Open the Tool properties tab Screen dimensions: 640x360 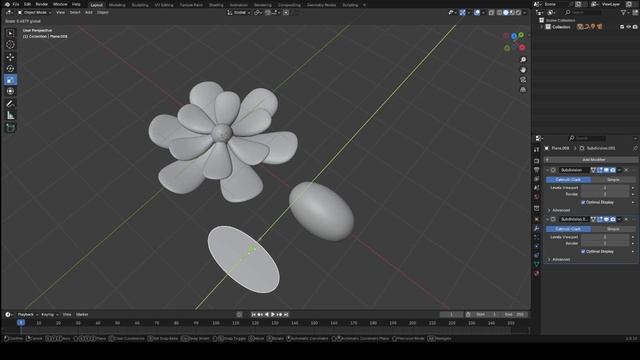pyautogui.click(x=537, y=150)
